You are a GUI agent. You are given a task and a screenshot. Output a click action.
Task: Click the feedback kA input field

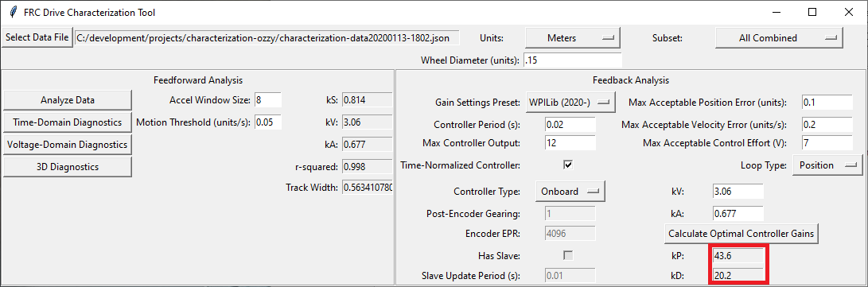(x=738, y=213)
